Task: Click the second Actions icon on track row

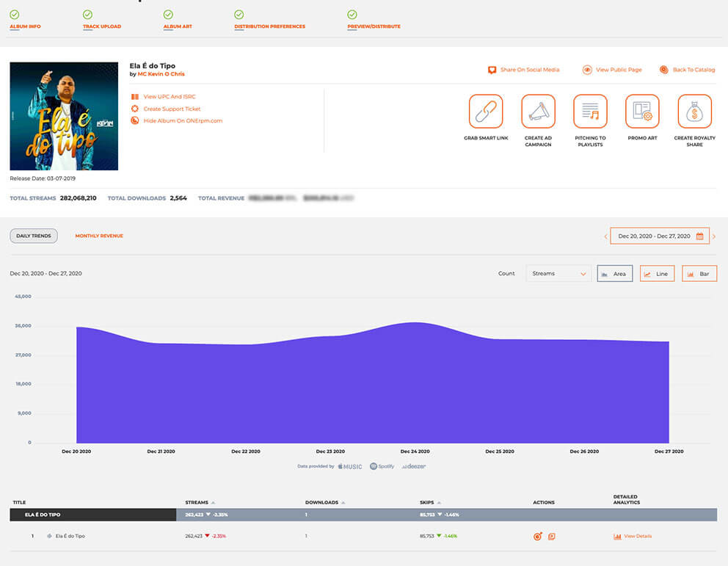Action: (x=551, y=537)
